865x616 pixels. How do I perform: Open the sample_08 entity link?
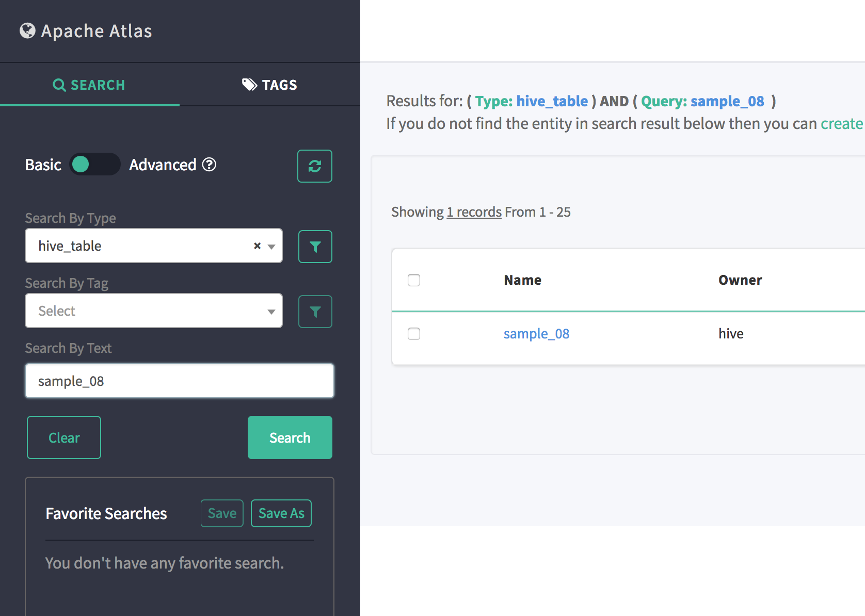[536, 334]
